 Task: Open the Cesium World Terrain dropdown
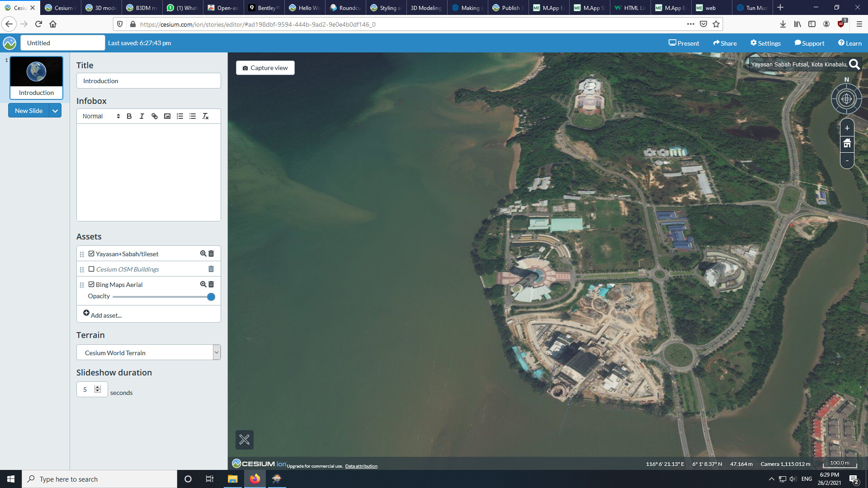pos(148,353)
